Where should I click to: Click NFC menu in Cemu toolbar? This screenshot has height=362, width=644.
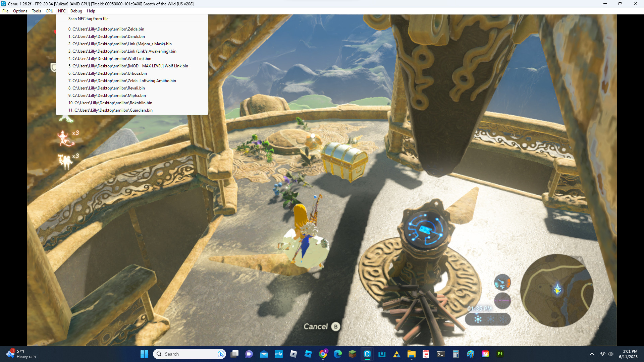pos(62,11)
